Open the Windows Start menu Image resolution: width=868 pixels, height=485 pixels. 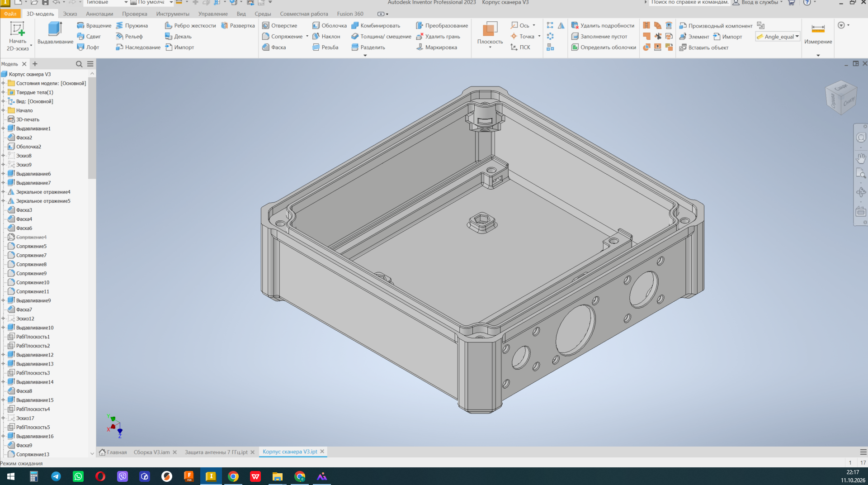pyautogui.click(x=11, y=476)
